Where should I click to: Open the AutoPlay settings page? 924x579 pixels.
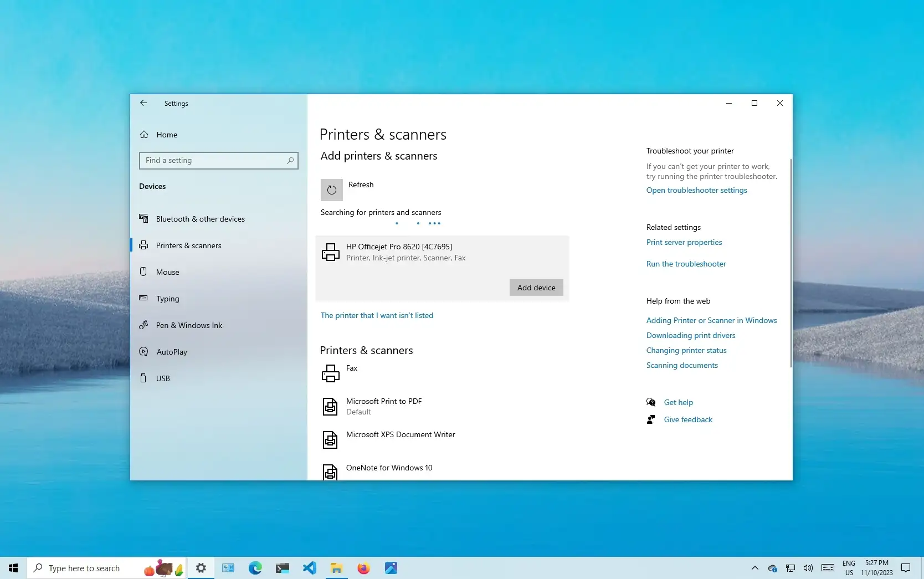219,352
